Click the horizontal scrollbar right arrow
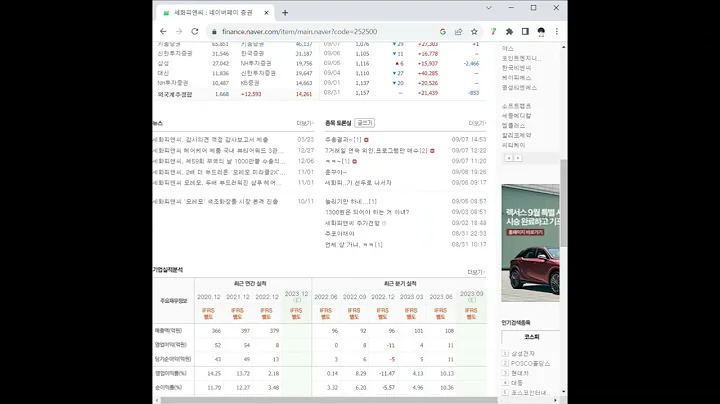This screenshot has height=404, width=720. [556, 400]
